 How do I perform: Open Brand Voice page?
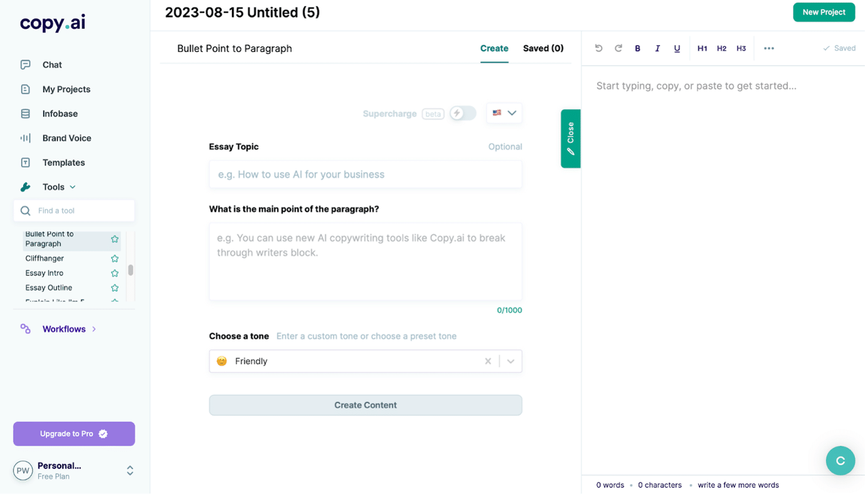coord(66,138)
